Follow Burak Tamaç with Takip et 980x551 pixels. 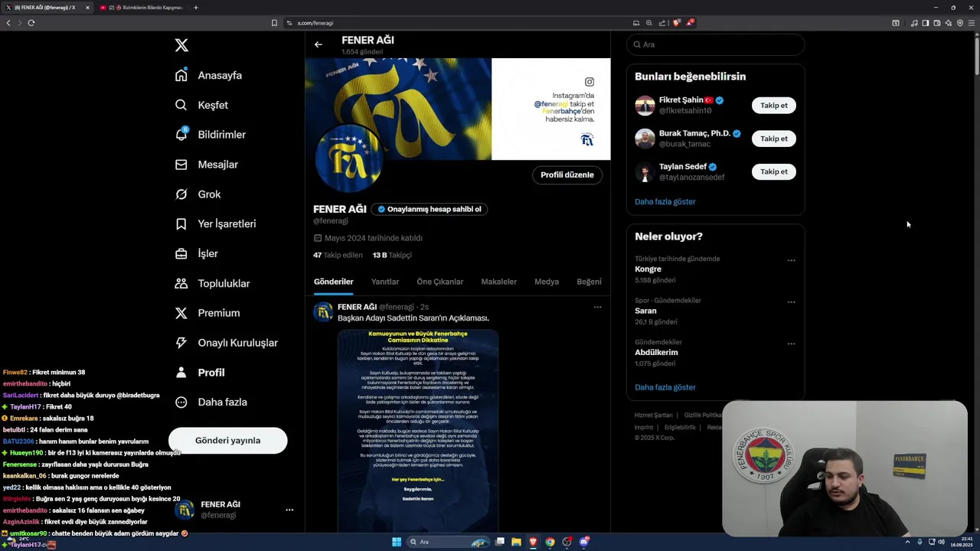[773, 139]
